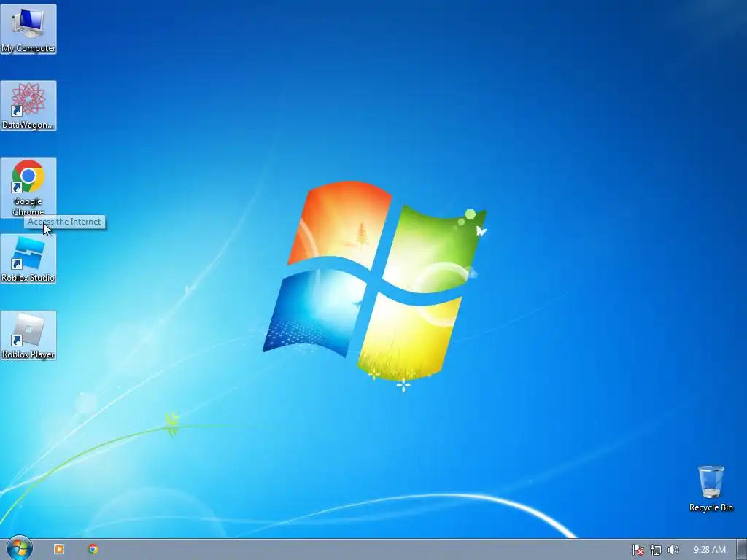Select the DataWagon desktop shortcut
The height and width of the screenshot is (560, 747).
pyautogui.click(x=28, y=105)
